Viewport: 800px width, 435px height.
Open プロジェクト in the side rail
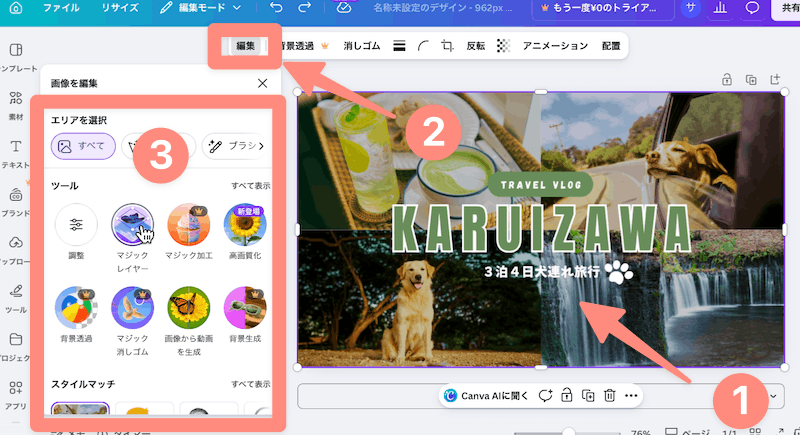(16, 347)
